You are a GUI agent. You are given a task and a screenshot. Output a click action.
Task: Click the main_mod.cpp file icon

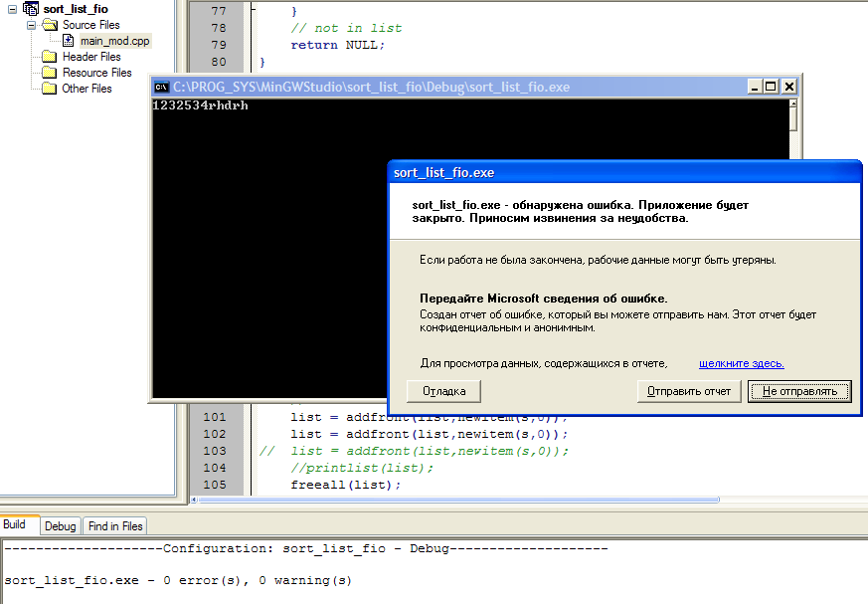pos(69,41)
